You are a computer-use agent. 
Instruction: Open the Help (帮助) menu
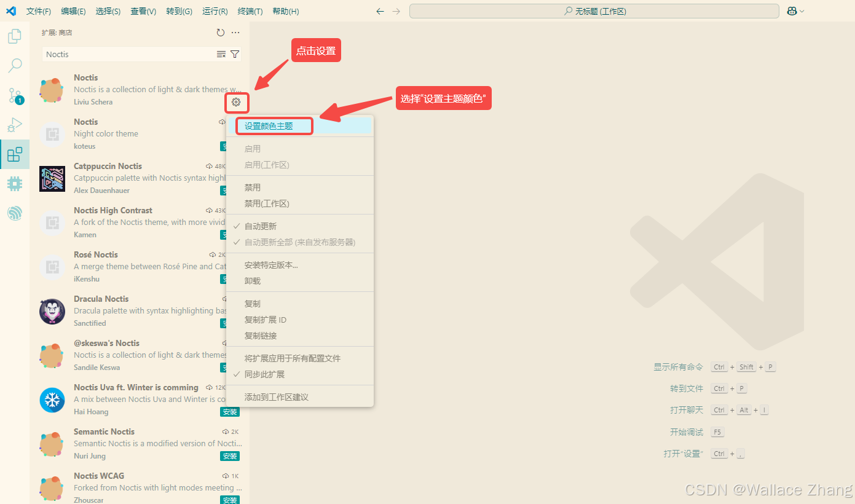pos(285,11)
